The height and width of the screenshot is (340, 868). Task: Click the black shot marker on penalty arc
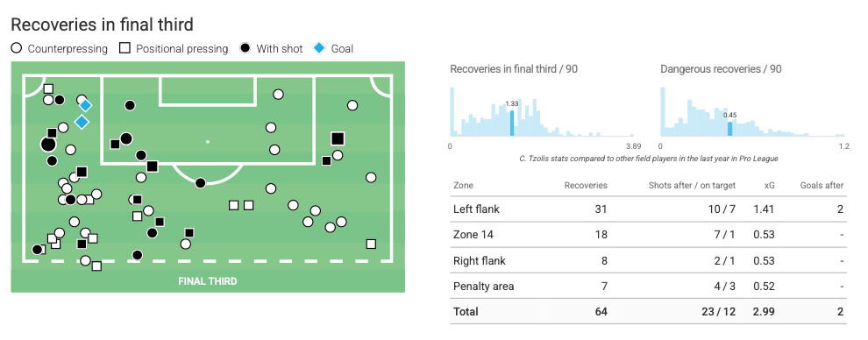pos(201,182)
